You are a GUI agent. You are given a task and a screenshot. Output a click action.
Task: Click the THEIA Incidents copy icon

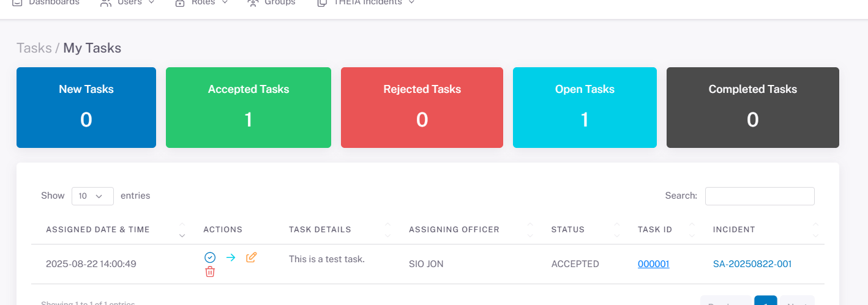(322, 3)
